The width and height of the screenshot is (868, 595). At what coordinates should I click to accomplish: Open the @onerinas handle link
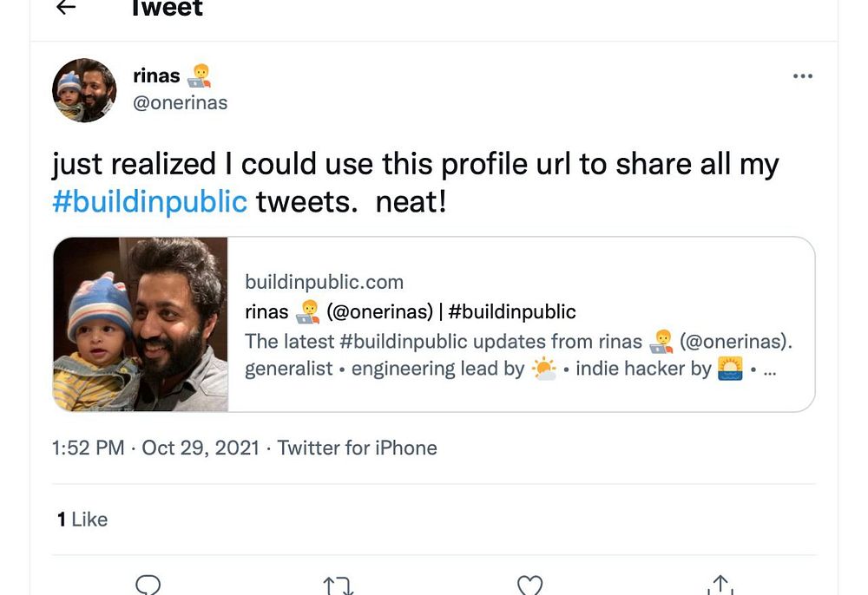(181, 102)
